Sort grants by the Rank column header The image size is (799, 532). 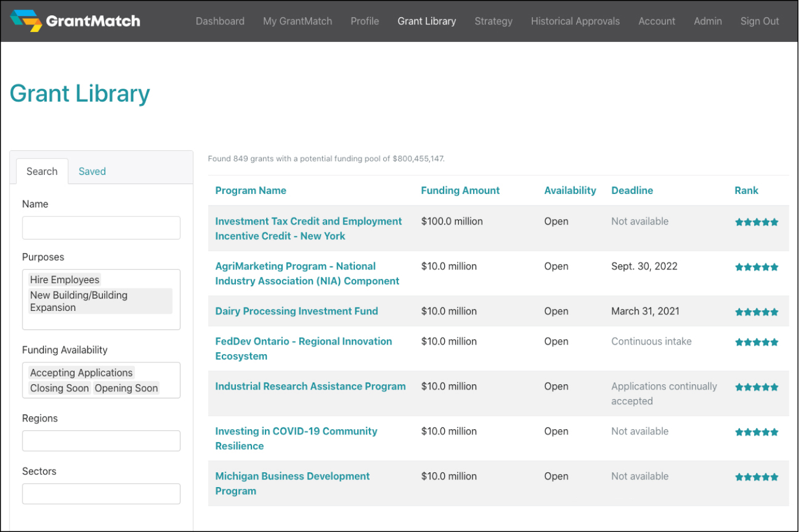tap(746, 190)
